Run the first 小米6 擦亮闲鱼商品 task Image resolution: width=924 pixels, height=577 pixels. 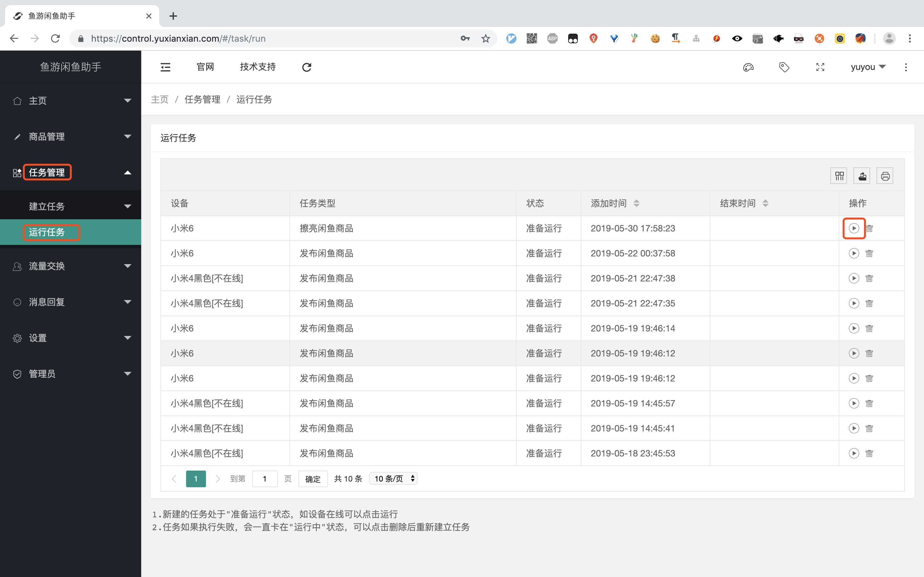coord(854,228)
